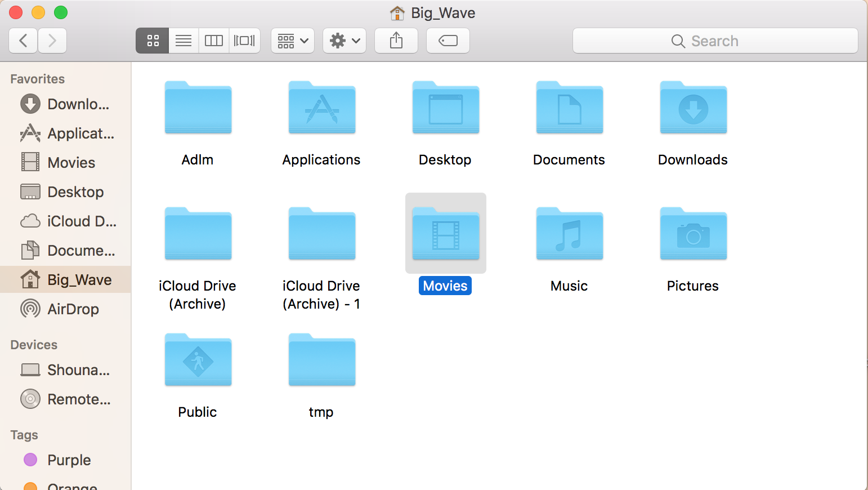Viewport: 868px width, 490px height.
Task: Select the Downloads folder icon
Action: coord(693,107)
